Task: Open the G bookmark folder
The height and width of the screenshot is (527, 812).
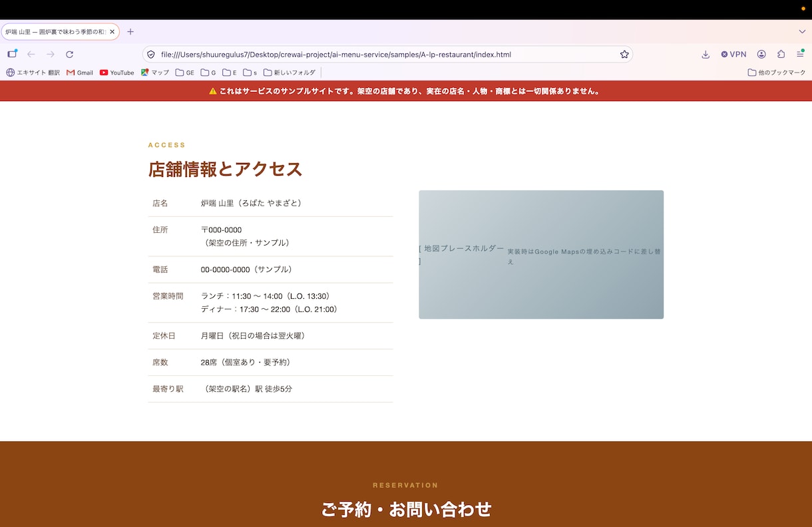Action: (x=208, y=73)
